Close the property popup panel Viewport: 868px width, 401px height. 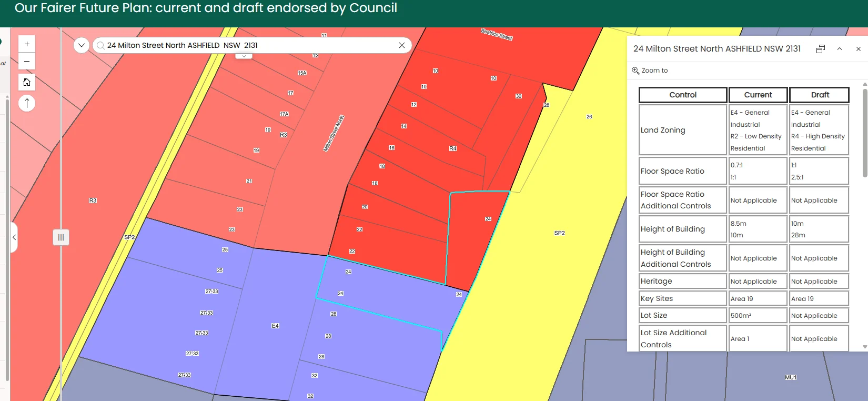pyautogui.click(x=859, y=49)
